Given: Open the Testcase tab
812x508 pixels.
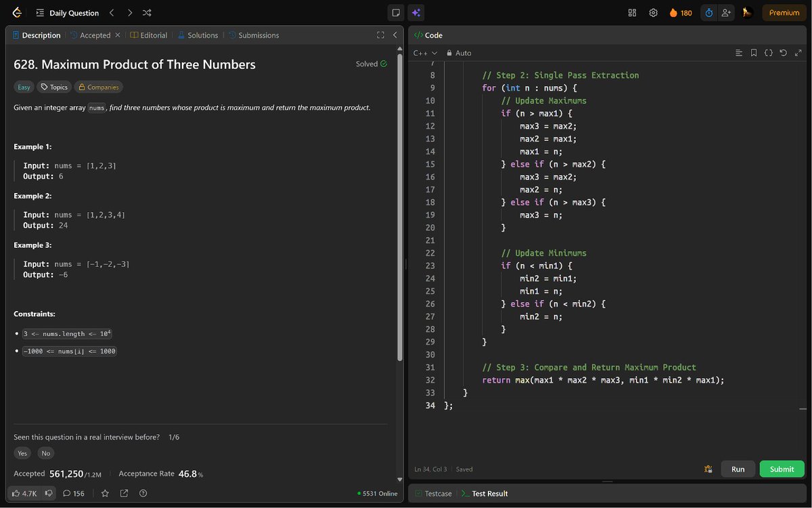Looking at the screenshot, I should pyautogui.click(x=434, y=494).
